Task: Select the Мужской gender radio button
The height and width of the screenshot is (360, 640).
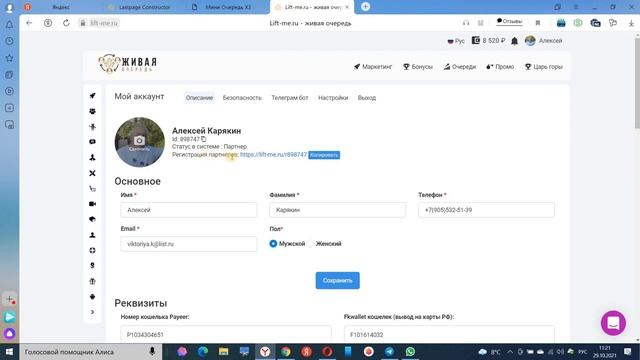Action: click(x=273, y=244)
